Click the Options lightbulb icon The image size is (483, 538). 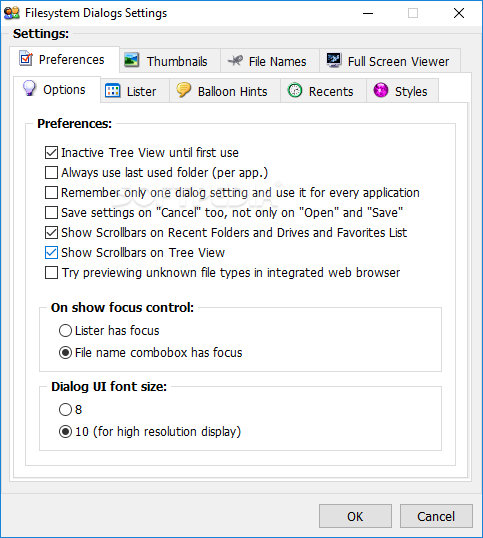pyautogui.click(x=29, y=88)
